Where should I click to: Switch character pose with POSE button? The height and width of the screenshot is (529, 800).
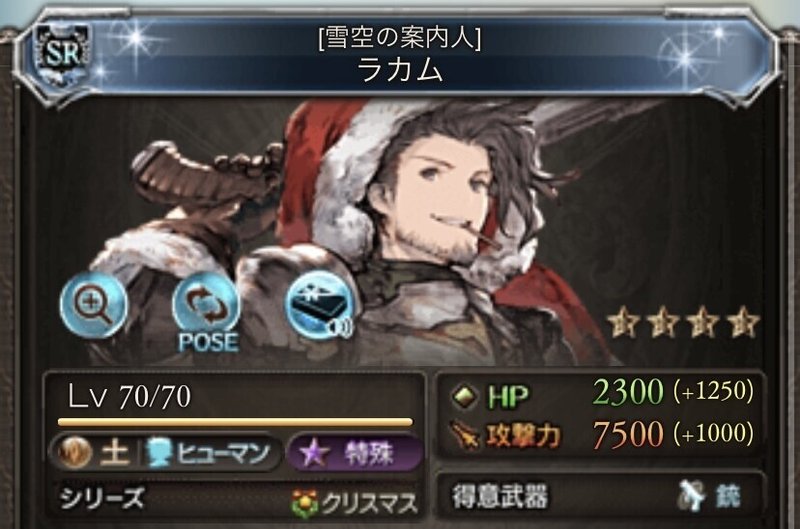point(207,312)
